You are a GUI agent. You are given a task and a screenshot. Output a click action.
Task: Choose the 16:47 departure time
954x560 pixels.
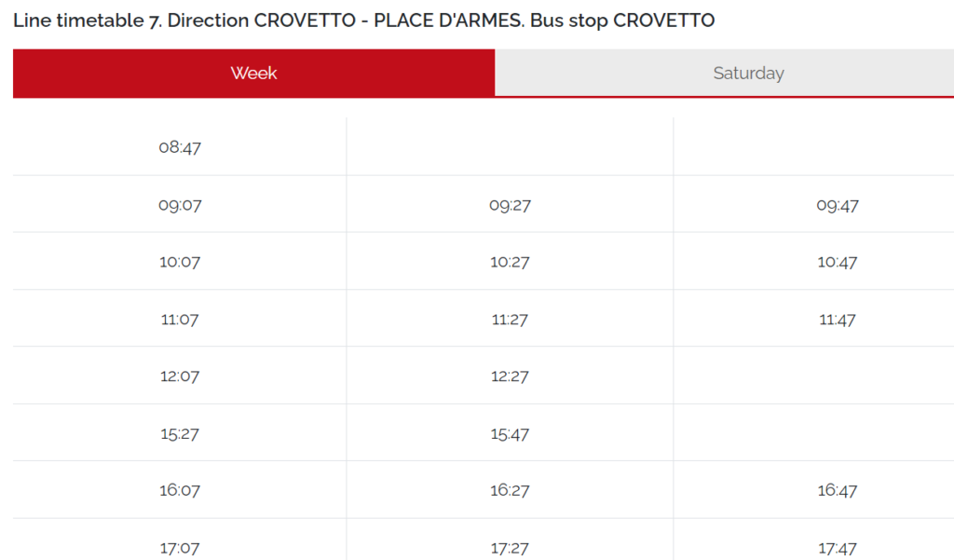[x=837, y=489]
